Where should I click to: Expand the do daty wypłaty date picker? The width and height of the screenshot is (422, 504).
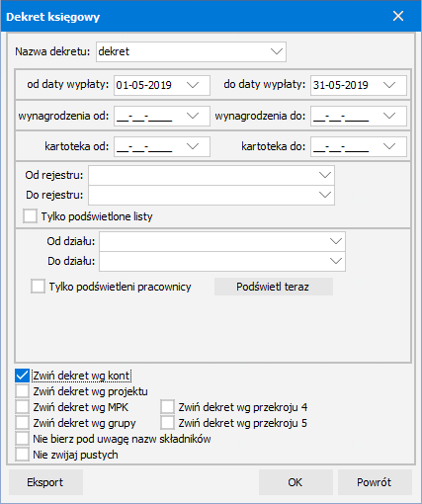click(389, 85)
